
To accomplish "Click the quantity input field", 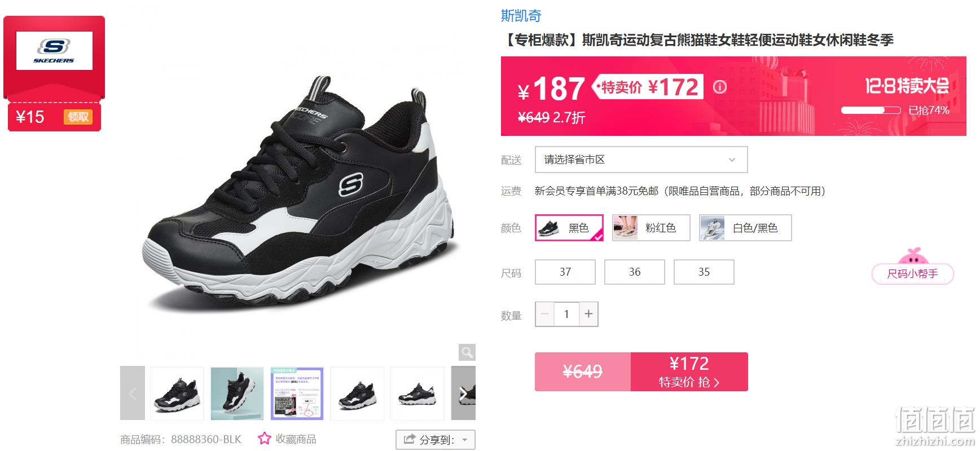I will tap(566, 314).
